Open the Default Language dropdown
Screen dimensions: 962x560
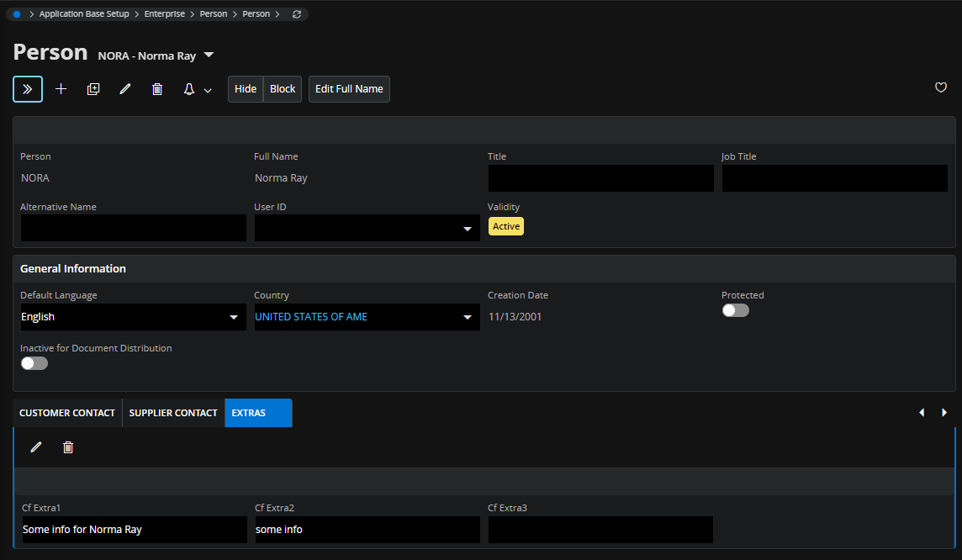pyautogui.click(x=233, y=317)
